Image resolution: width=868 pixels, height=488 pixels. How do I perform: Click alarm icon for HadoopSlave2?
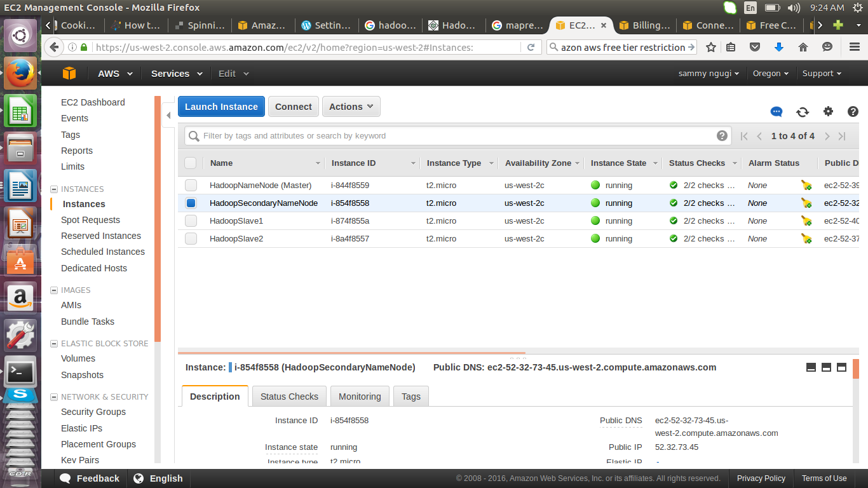click(806, 239)
